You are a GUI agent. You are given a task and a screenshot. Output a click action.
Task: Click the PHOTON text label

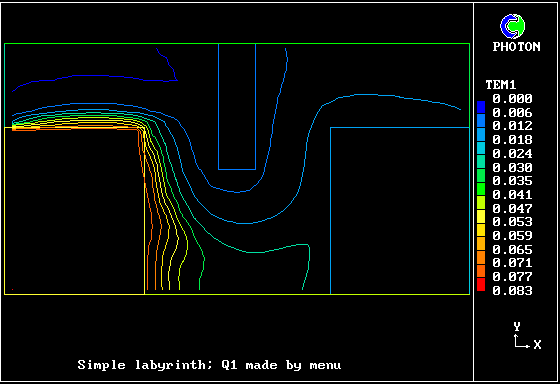coord(516,47)
